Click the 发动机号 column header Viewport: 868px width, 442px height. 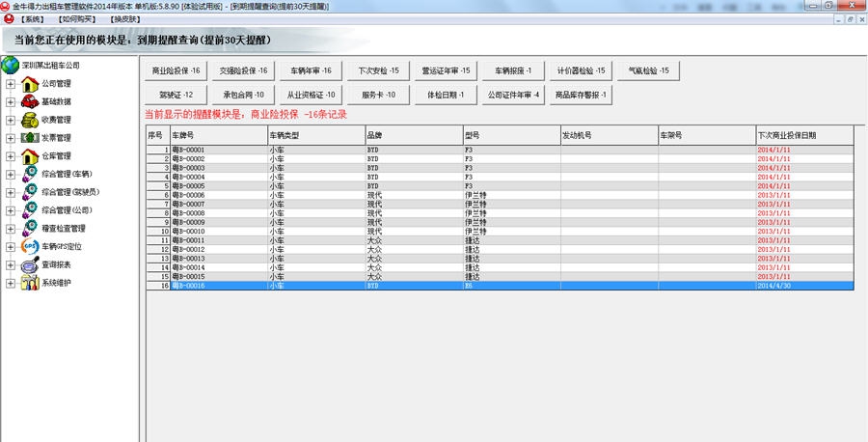(609, 135)
